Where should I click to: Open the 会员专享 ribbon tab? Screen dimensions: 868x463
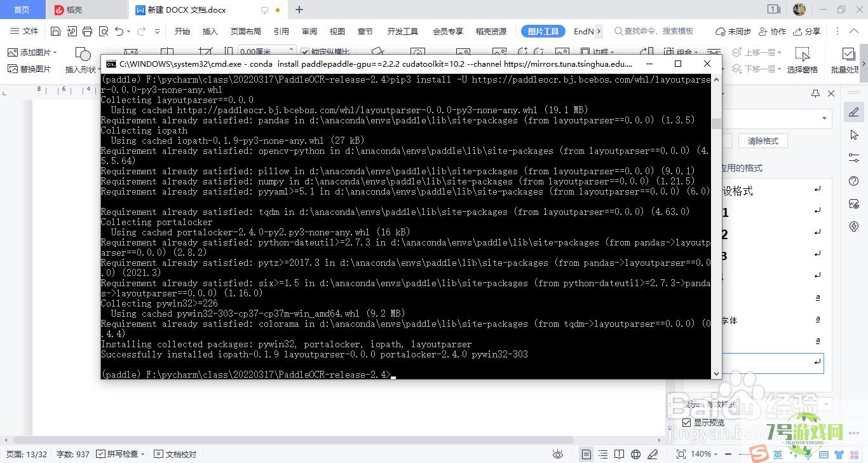click(448, 31)
